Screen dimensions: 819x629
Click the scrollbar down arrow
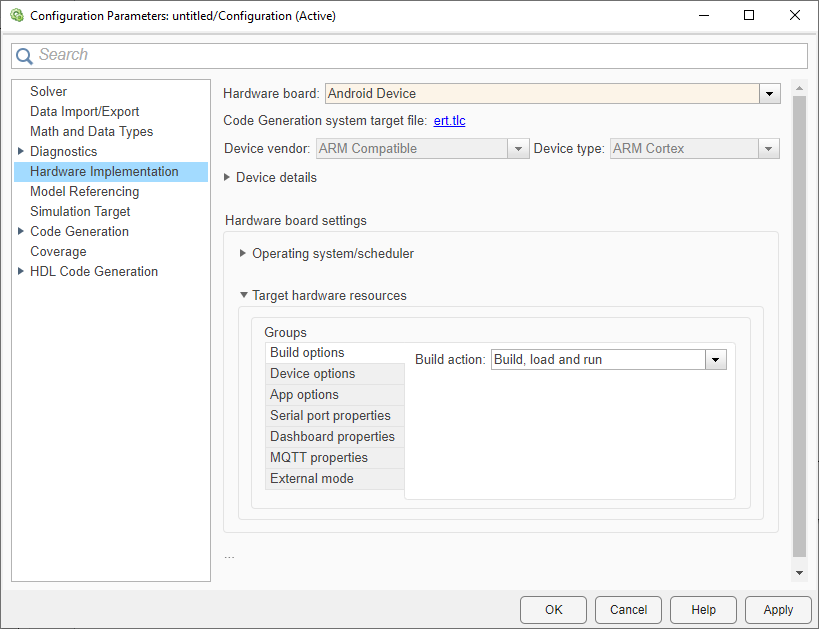coord(799,572)
